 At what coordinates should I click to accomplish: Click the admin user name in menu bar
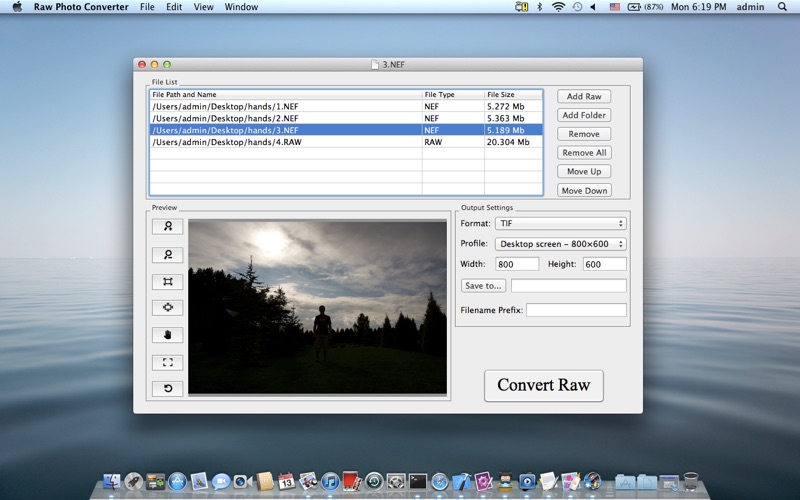[750, 7]
